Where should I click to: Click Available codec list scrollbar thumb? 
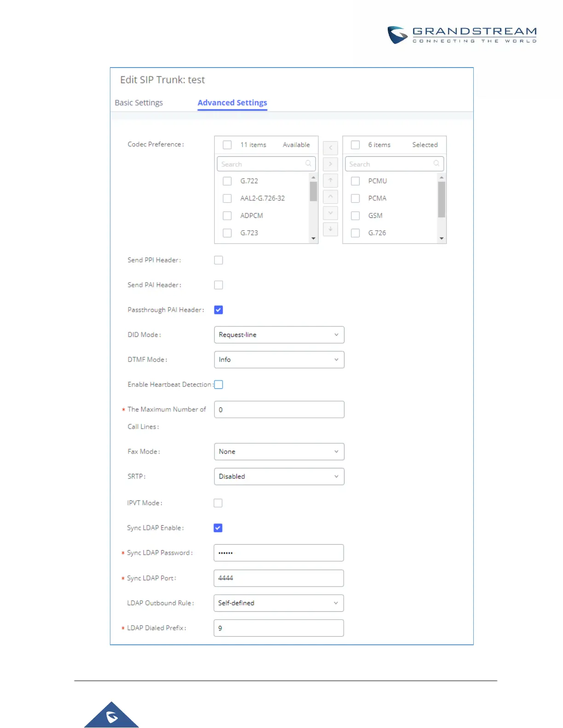[x=313, y=192]
